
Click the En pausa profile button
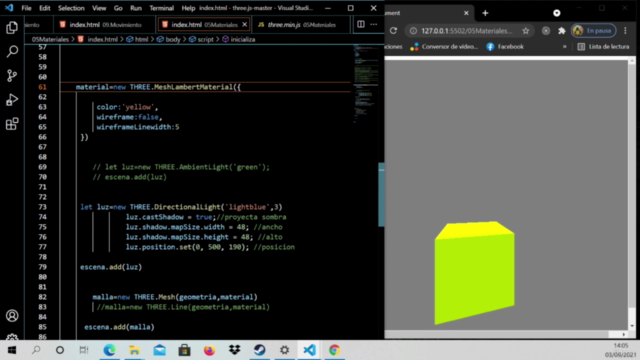pos(593,31)
